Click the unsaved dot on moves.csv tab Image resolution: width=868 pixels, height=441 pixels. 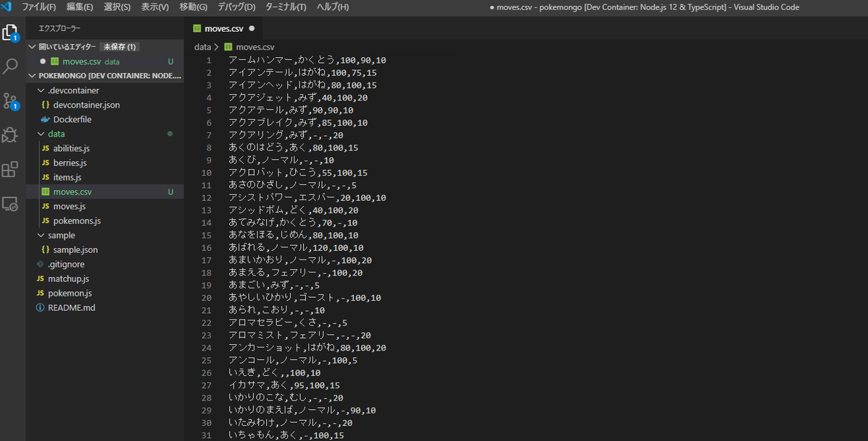pyautogui.click(x=252, y=28)
